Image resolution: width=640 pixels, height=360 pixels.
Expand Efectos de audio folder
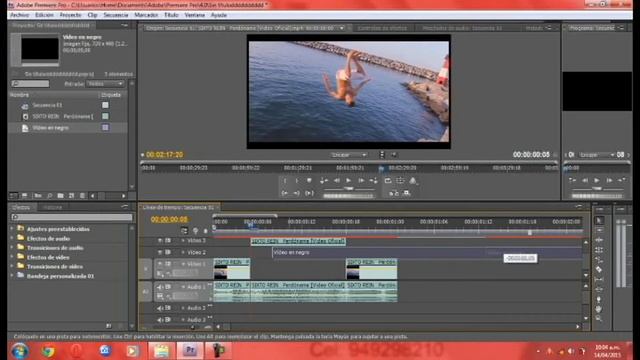12,238
